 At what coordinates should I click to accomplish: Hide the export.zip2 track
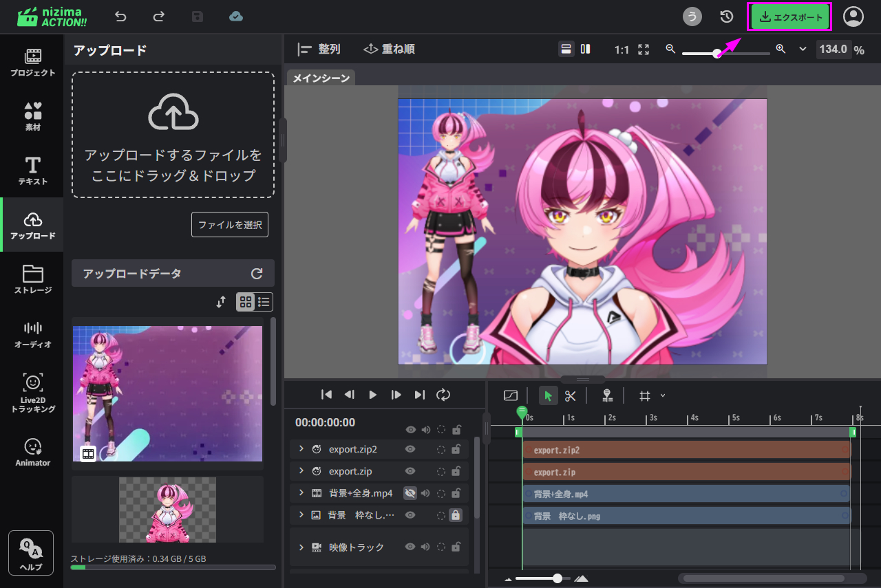pyautogui.click(x=410, y=449)
